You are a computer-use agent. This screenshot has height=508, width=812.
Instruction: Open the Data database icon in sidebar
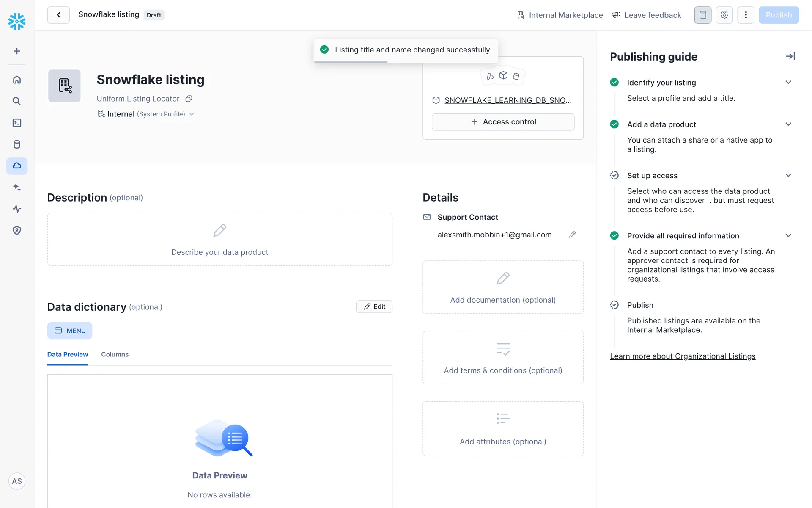click(x=17, y=144)
